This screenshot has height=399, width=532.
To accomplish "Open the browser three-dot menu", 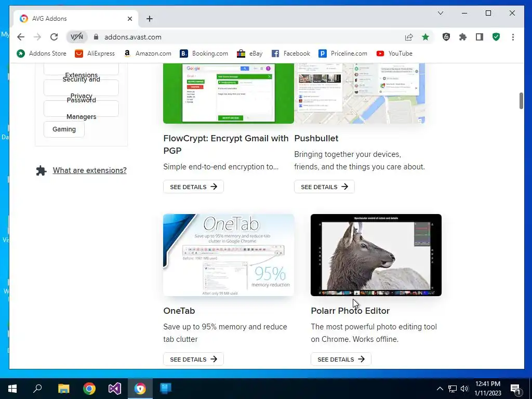I will (x=513, y=37).
